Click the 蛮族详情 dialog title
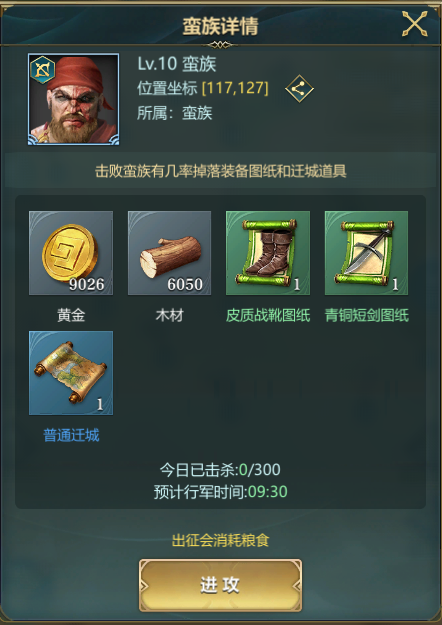 tap(220, 26)
